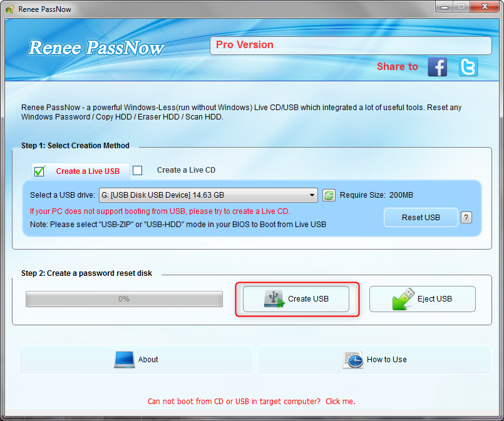Click the green arrow Eject USB icon

pyautogui.click(x=403, y=298)
